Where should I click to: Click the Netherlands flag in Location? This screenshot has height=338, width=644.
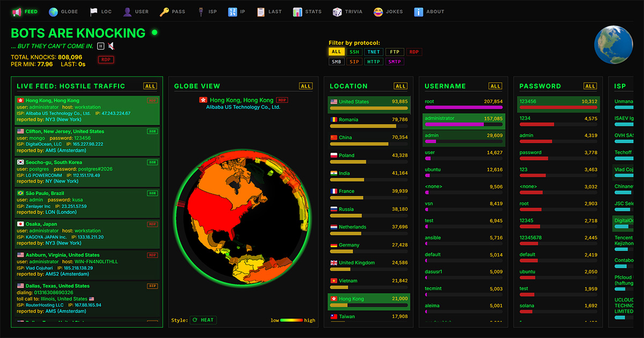[x=334, y=227]
